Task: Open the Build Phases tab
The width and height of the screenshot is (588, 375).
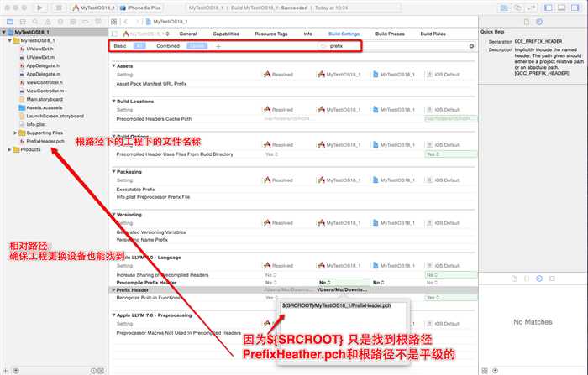Action: pyautogui.click(x=390, y=34)
